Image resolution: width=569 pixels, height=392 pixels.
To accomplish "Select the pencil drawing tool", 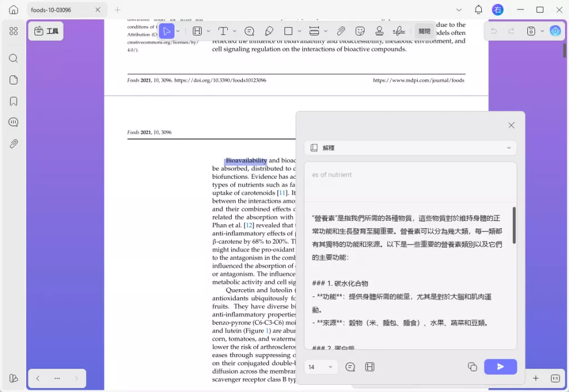I will tap(269, 31).
